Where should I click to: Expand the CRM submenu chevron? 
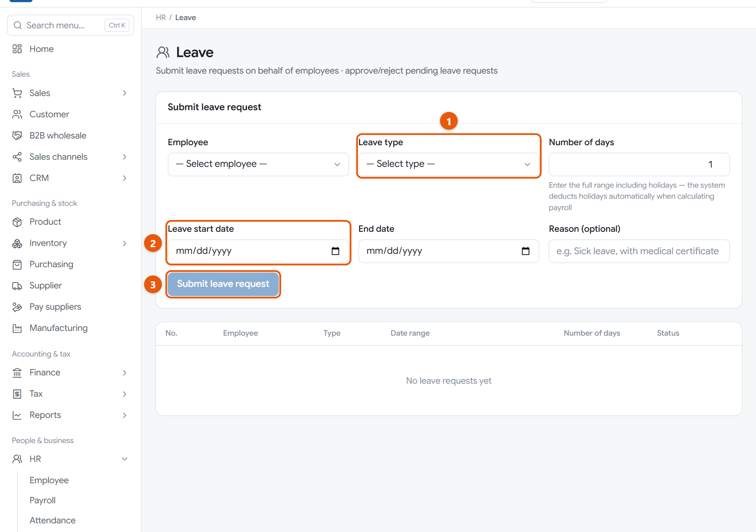click(124, 178)
